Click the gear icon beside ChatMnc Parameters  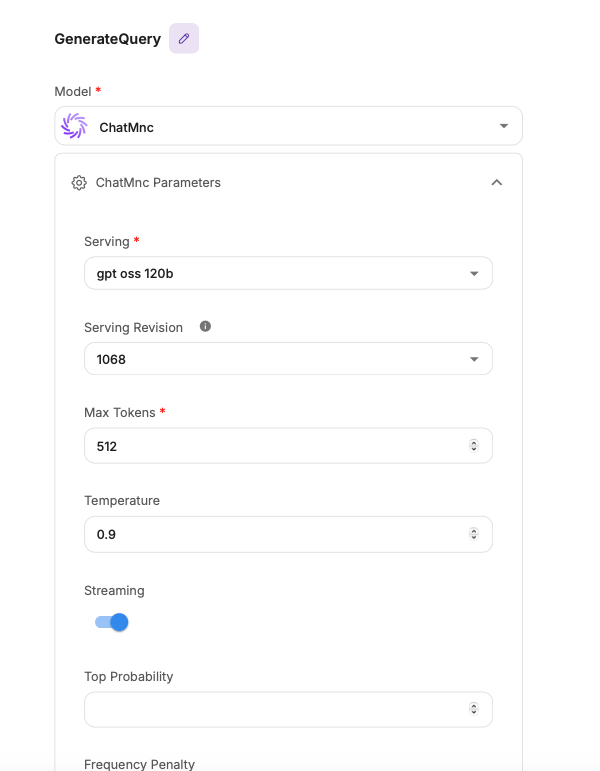point(79,183)
